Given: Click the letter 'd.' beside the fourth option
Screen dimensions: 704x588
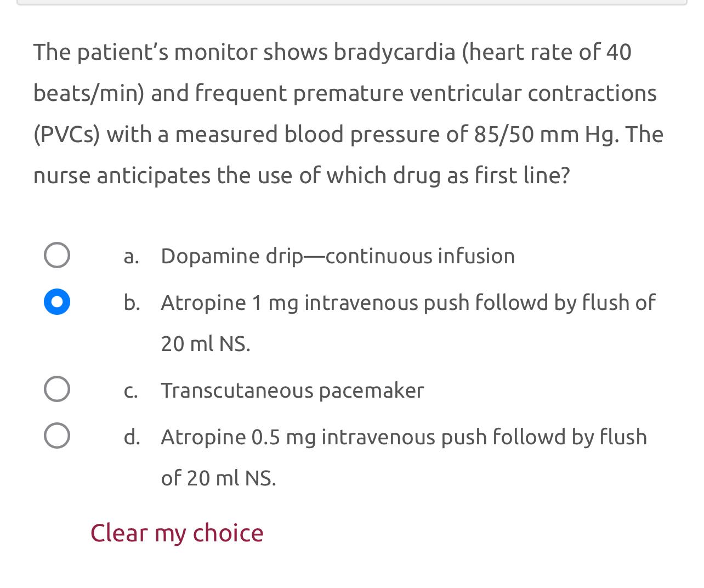Looking at the screenshot, I should click(x=132, y=437).
